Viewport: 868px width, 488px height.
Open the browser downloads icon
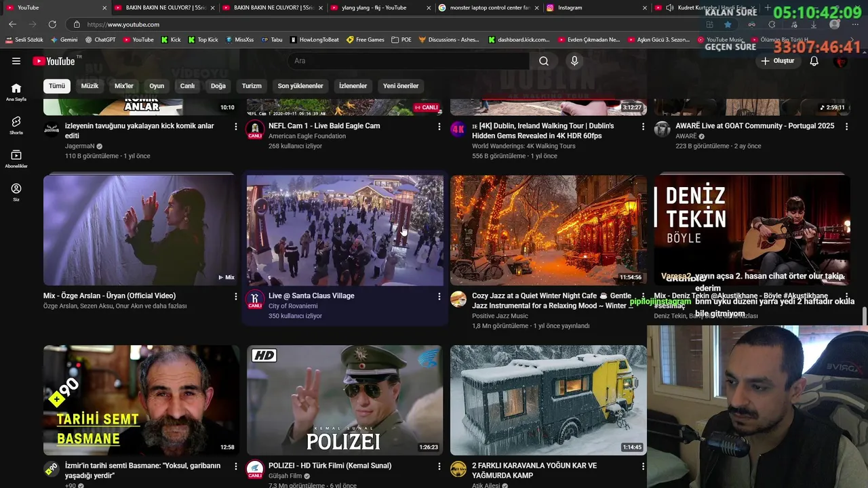tap(814, 24)
